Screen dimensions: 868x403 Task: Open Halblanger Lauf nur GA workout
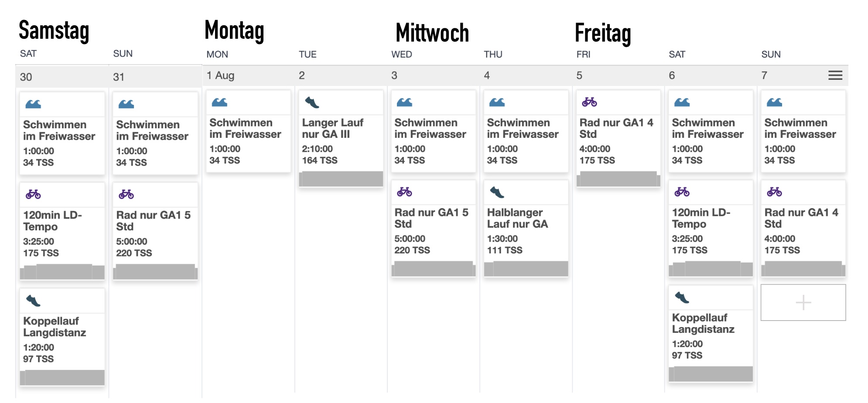click(517, 218)
